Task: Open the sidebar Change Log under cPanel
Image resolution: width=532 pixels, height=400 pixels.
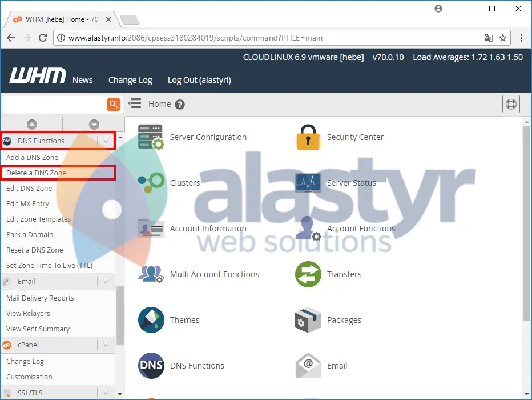Action: 25,362
